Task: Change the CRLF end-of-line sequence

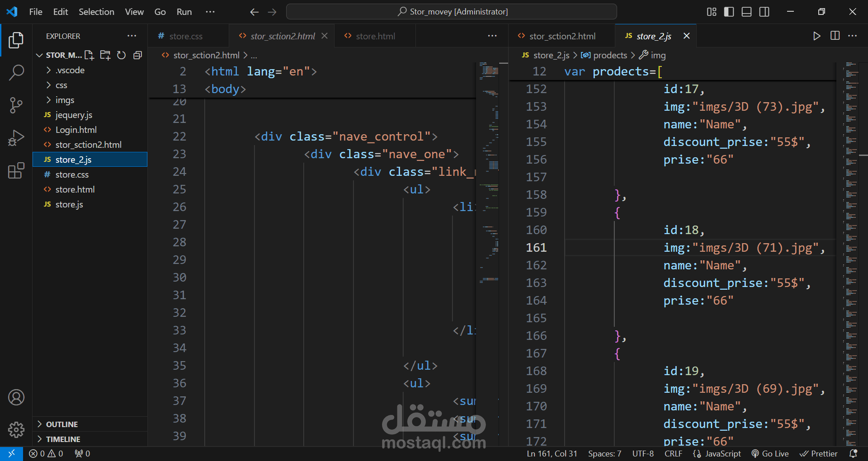Action: tap(673, 453)
